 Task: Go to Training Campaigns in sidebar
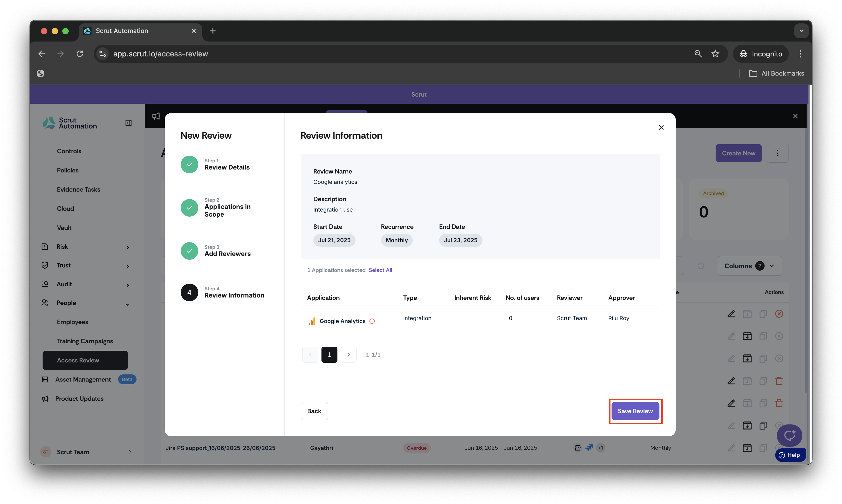[x=85, y=341]
